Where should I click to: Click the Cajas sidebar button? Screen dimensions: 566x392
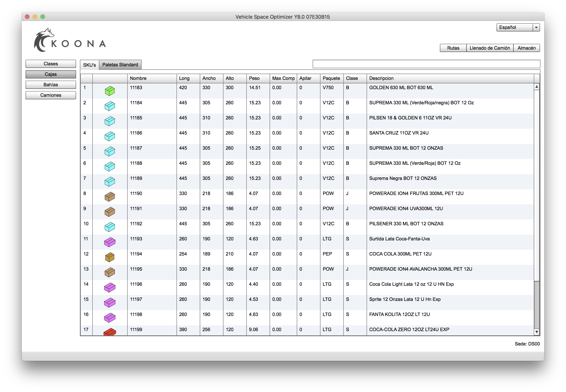[51, 74]
